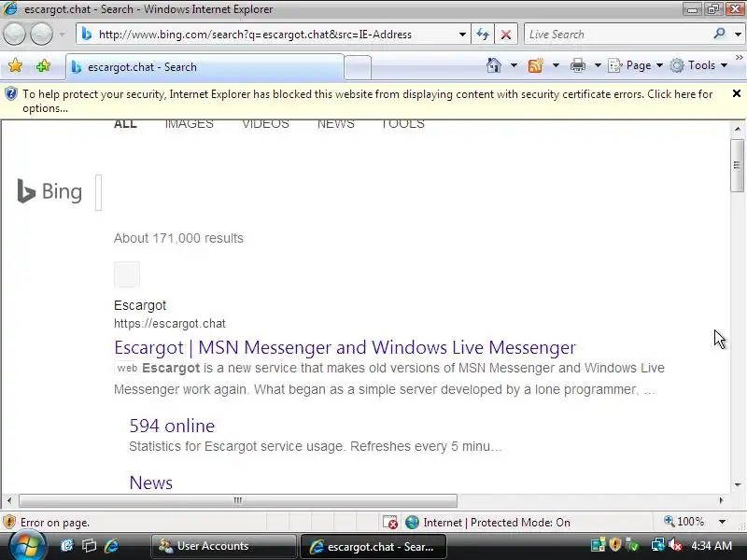Click the https://escargot.chat URL text
This screenshot has height=560, width=747.
click(x=170, y=324)
